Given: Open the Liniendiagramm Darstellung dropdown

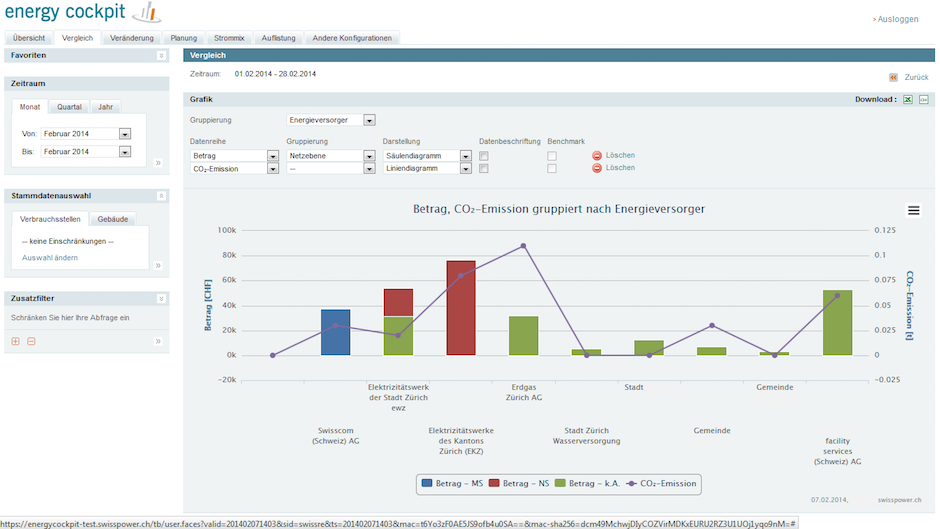Looking at the screenshot, I should point(466,169).
